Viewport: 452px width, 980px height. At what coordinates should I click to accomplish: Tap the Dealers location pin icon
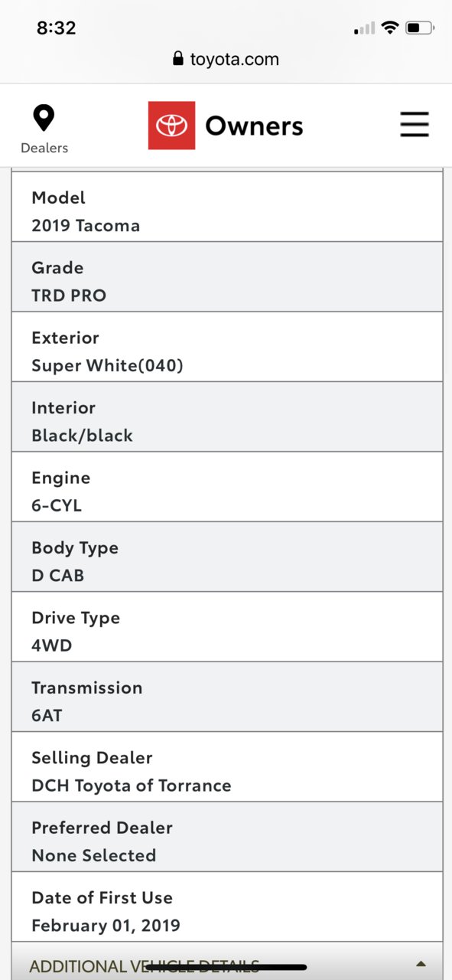pos(44,118)
